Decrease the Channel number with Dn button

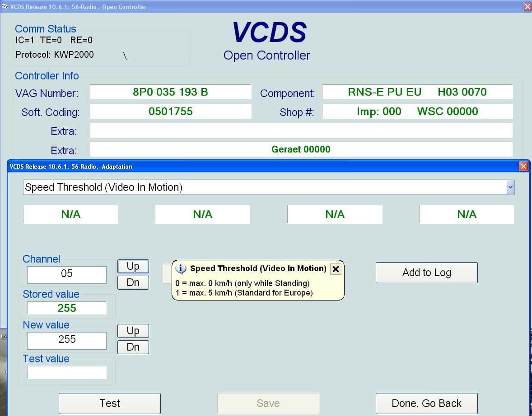[133, 282]
